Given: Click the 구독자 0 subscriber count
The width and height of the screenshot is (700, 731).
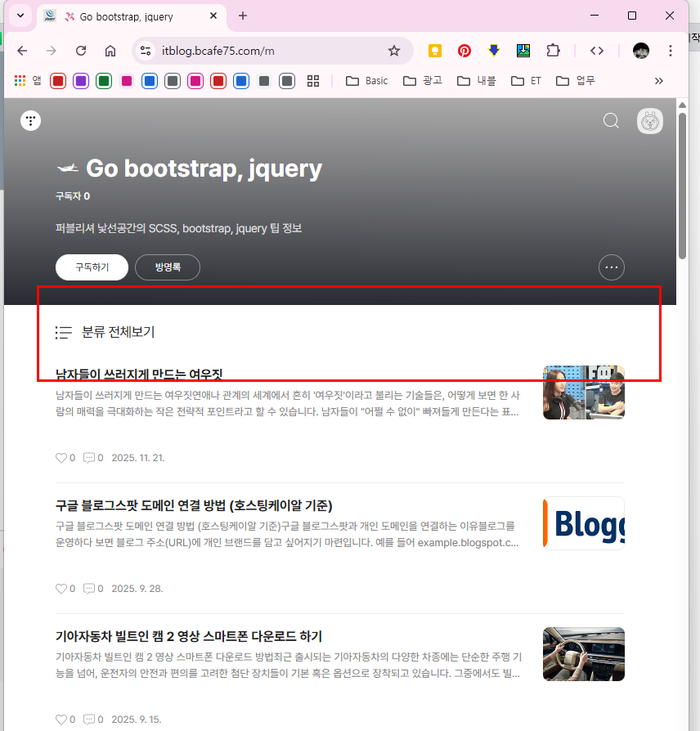Looking at the screenshot, I should 73,196.
